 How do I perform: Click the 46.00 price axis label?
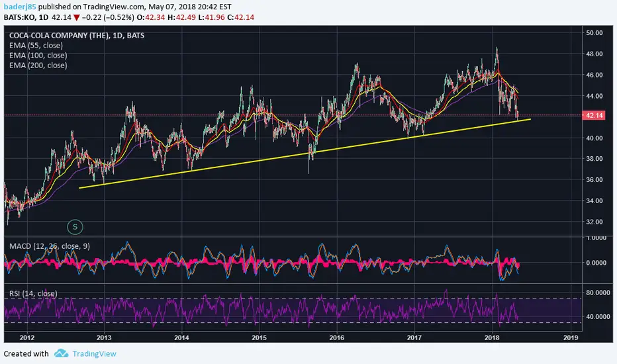594,75
